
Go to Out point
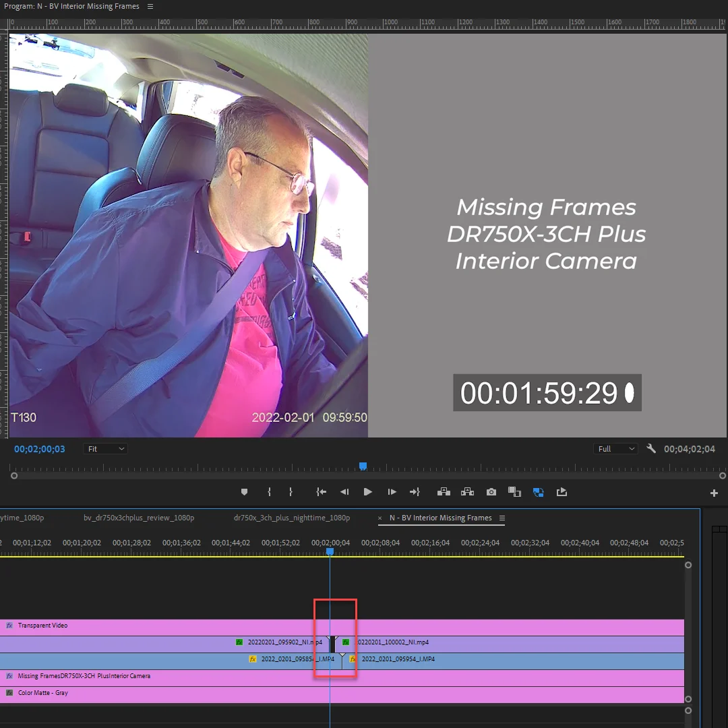(415, 492)
